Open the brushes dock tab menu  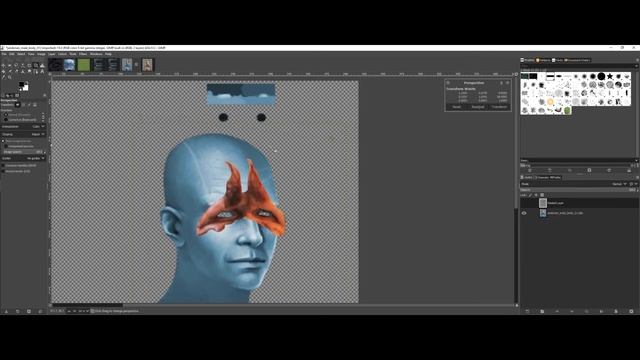[637, 60]
